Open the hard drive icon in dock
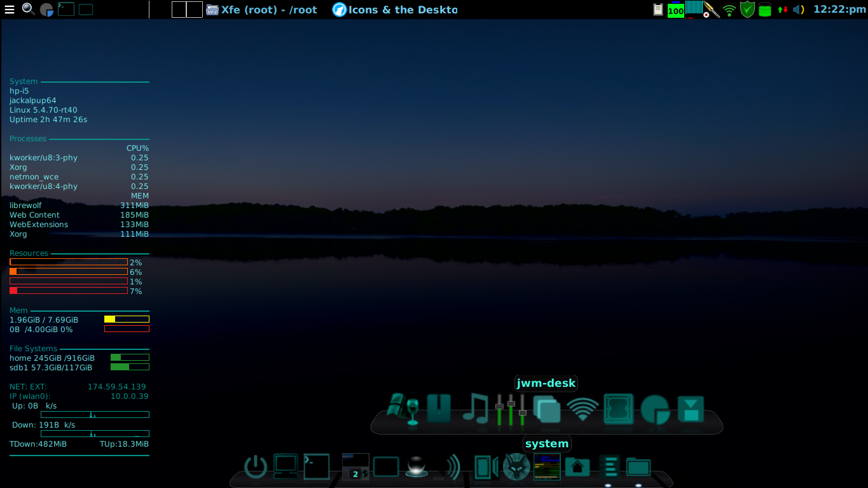This screenshot has width=868, height=488. (618, 409)
